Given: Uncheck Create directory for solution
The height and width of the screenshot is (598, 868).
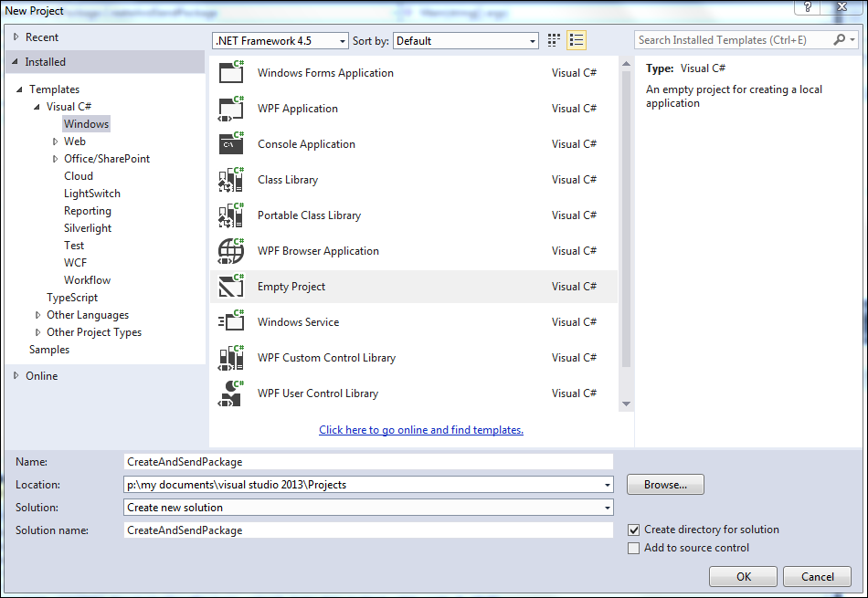Looking at the screenshot, I should pos(634,530).
